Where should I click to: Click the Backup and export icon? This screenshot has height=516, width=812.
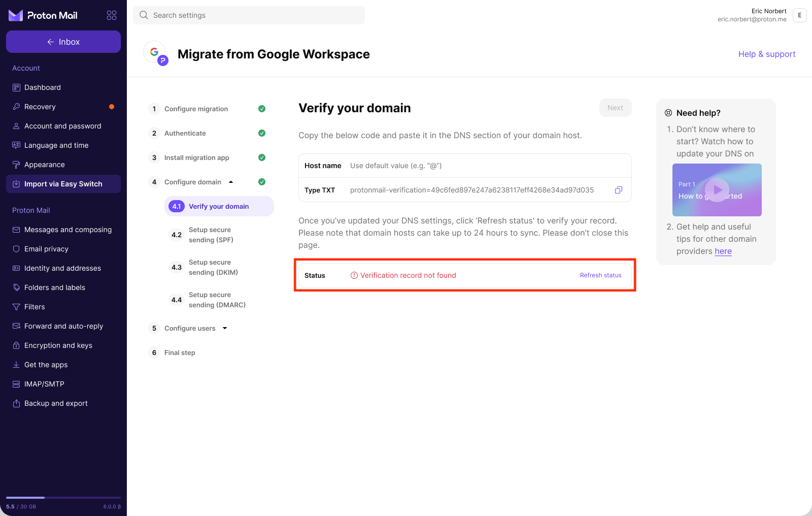point(16,403)
